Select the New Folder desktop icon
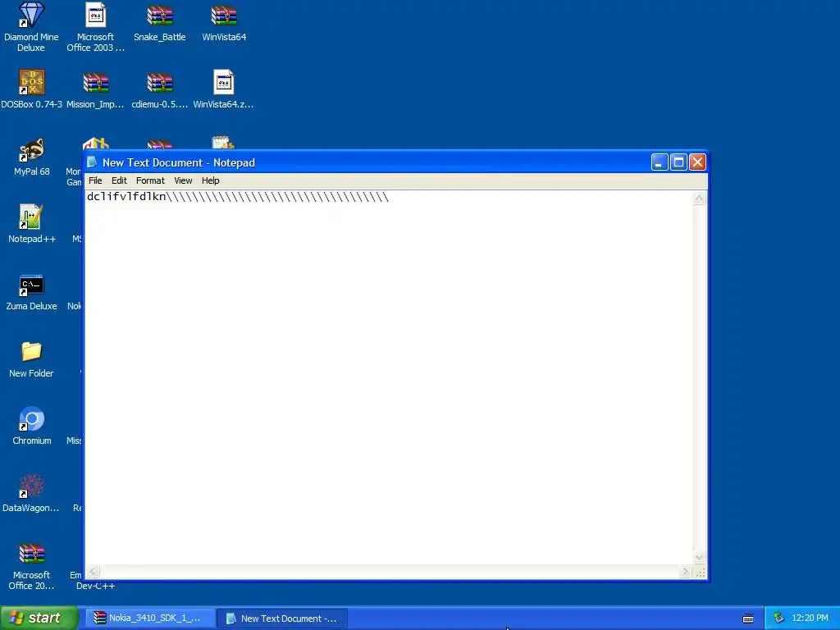Image resolution: width=840 pixels, height=630 pixels. 32,359
